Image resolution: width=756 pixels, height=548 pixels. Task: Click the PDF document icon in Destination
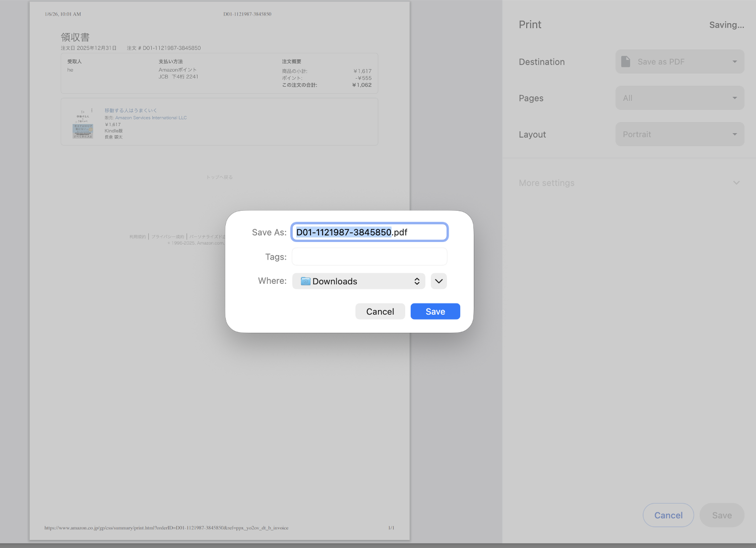coord(625,62)
